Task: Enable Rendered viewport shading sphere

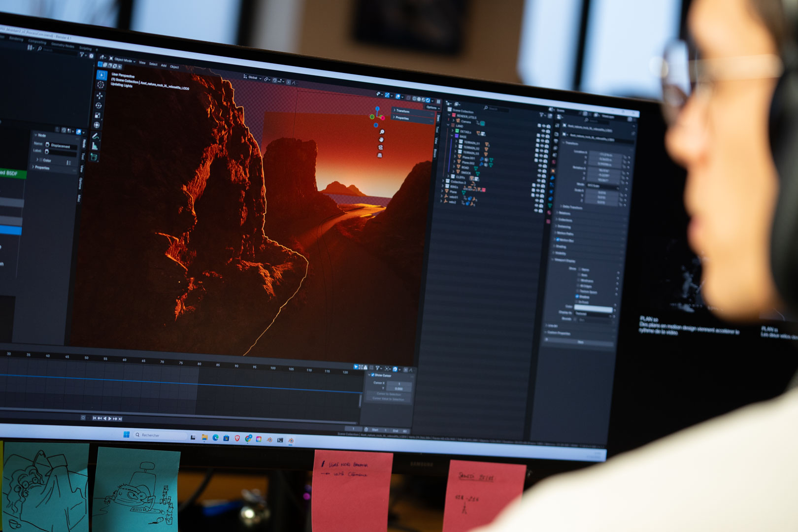Action: pyautogui.click(x=428, y=100)
